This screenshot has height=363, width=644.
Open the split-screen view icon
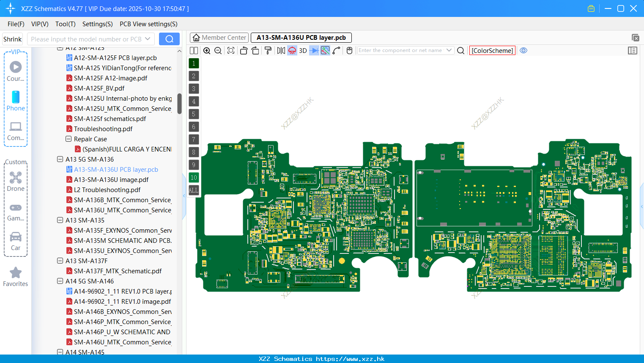coord(194,50)
